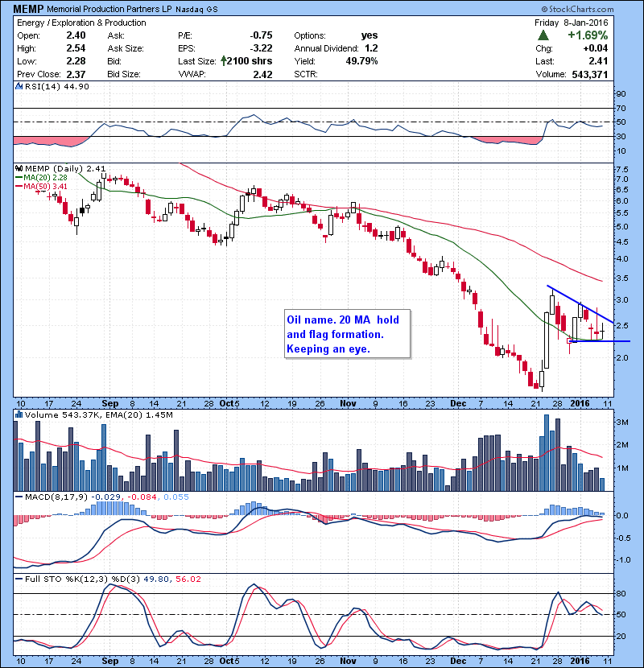Click the Low value 2.28
The height and width of the screenshot is (668, 644).
[x=76, y=61]
